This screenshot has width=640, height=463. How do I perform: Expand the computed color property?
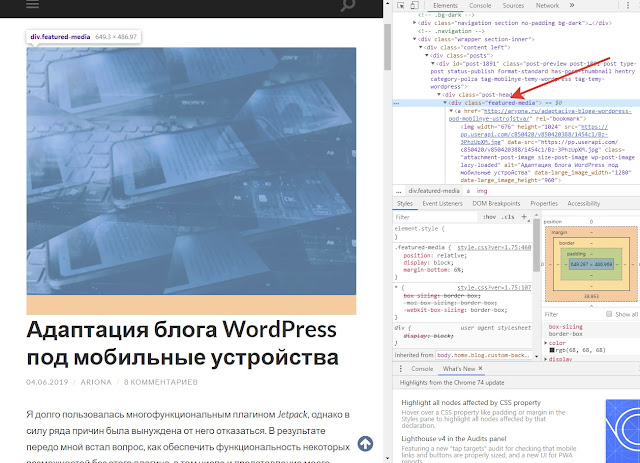[546, 343]
